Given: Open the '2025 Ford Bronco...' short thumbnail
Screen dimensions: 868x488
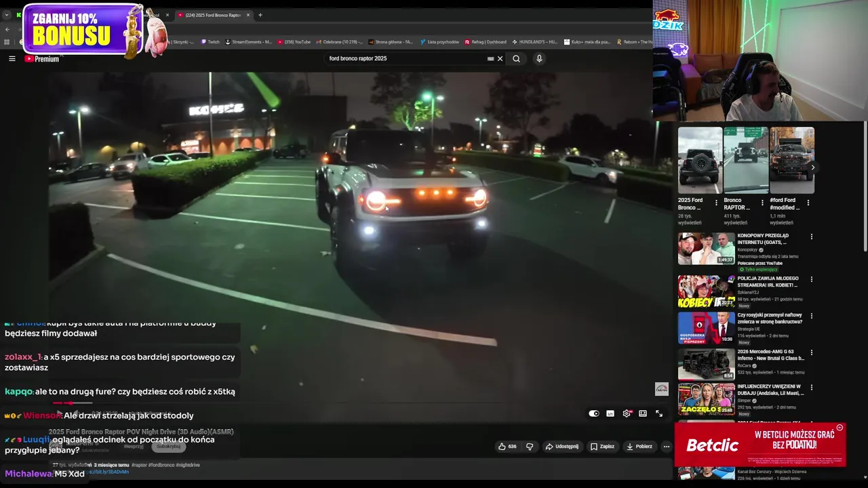Looking at the screenshot, I should 700,160.
